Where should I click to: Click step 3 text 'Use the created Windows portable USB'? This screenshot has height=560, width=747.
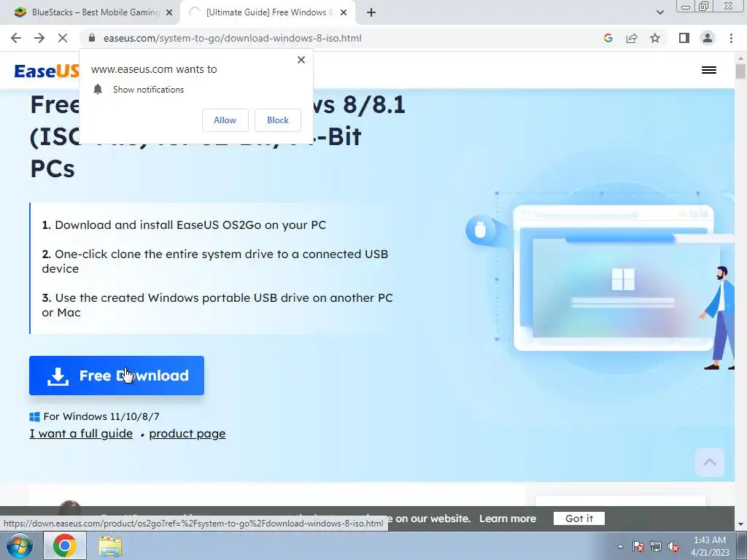pyautogui.click(x=217, y=305)
